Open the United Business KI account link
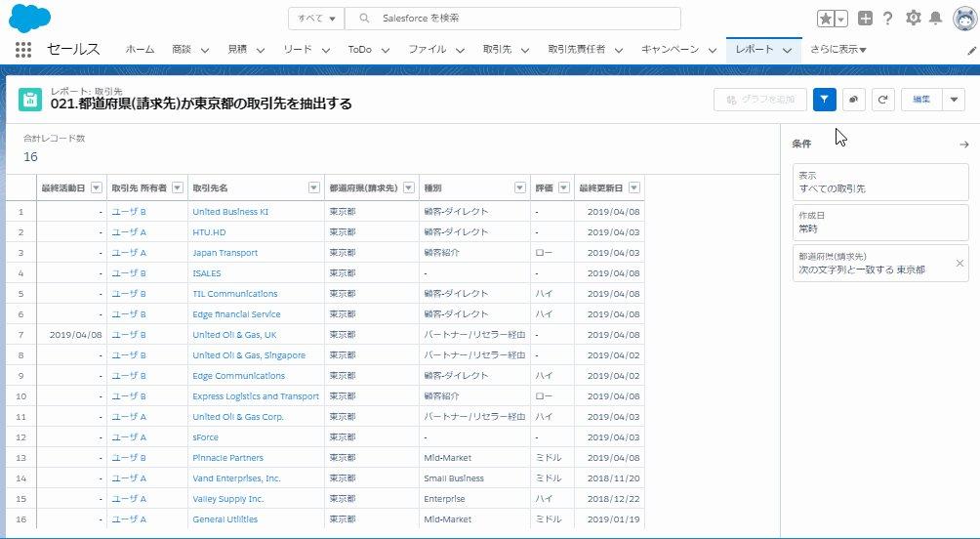Image resolution: width=980 pixels, height=539 pixels. click(x=230, y=212)
